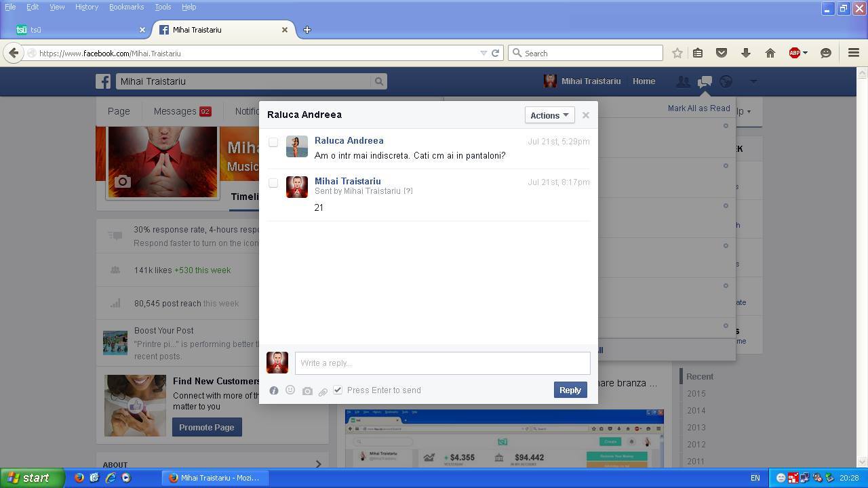Click the EN language indicator in taskbar
Image resolution: width=868 pixels, height=488 pixels.
point(755,478)
